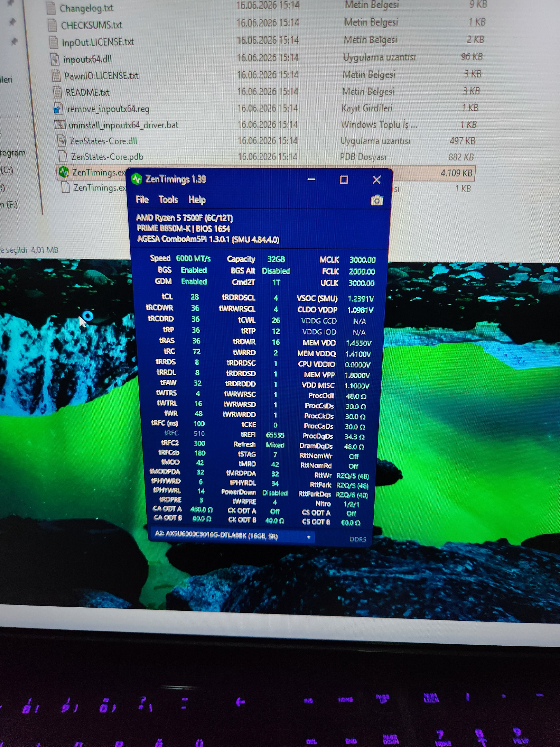The width and height of the screenshot is (560, 747).
Task: Click the tWR value "48"
Action: (x=198, y=414)
